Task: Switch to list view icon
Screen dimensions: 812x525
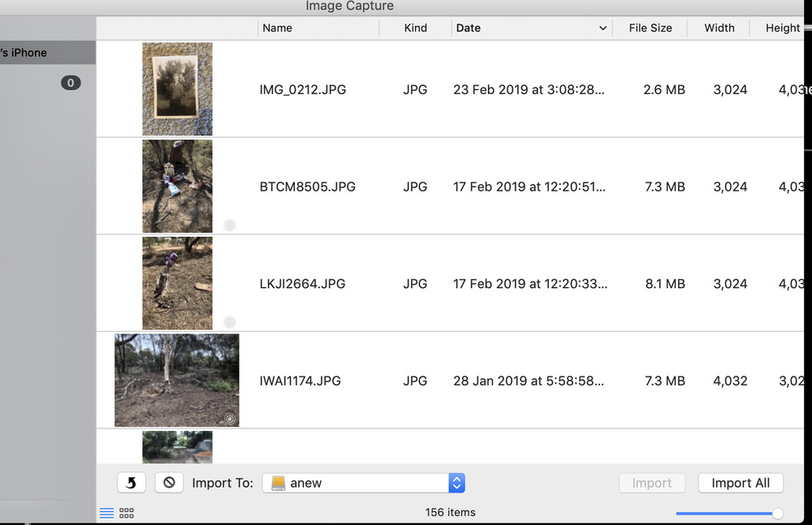Action: [x=106, y=513]
